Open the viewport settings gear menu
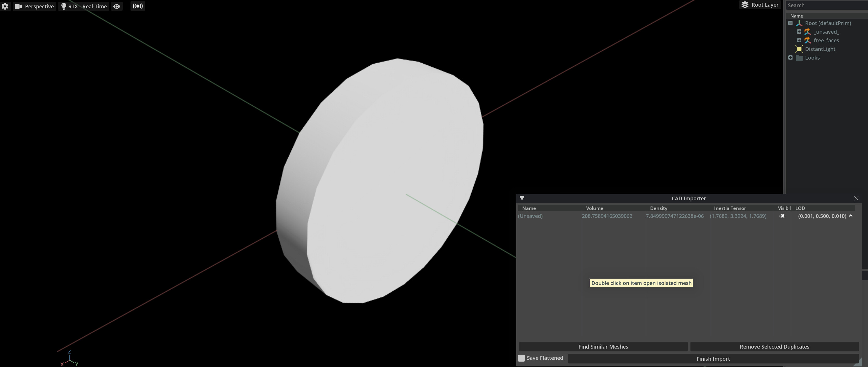Screen dimensions: 868x367 tap(5, 6)
